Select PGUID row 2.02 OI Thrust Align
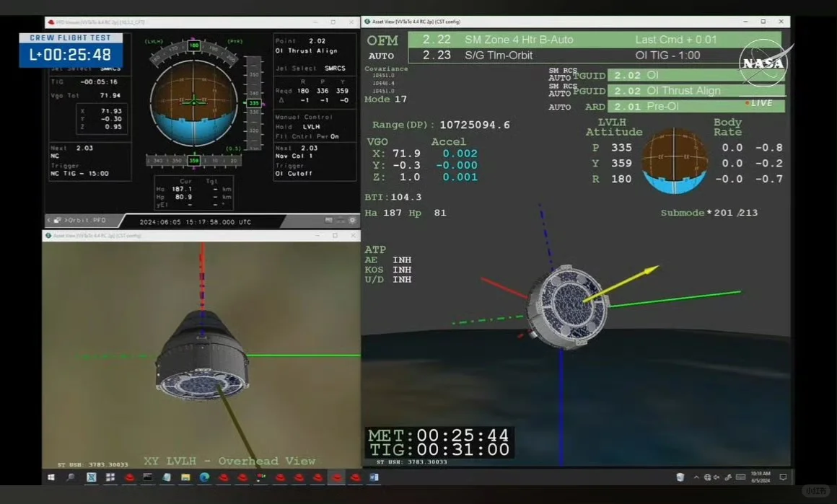837x504 pixels. pyautogui.click(x=696, y=91)
